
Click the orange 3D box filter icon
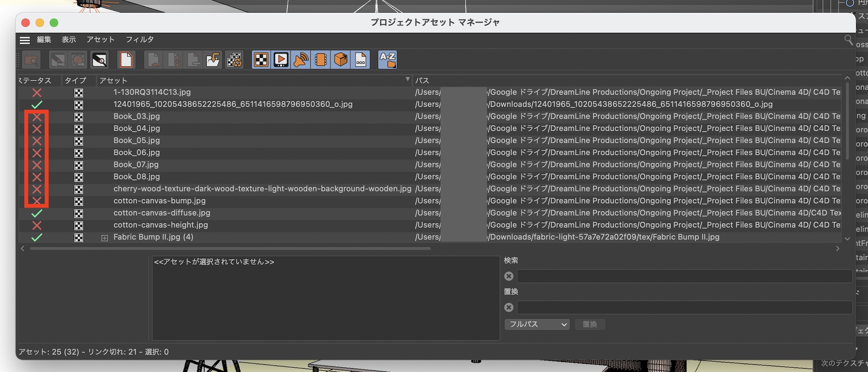coord(341,60)
